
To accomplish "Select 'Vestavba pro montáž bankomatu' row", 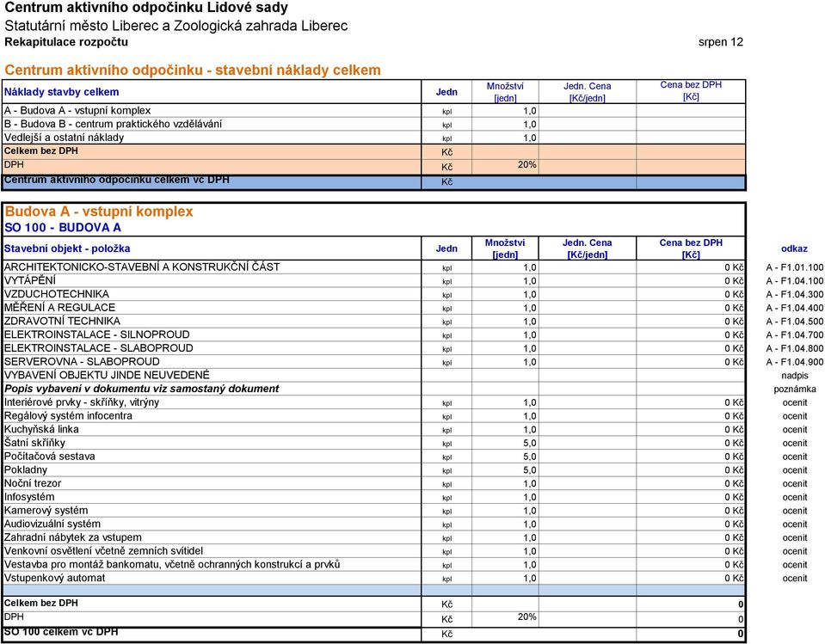I will click(x=373, y=565).
